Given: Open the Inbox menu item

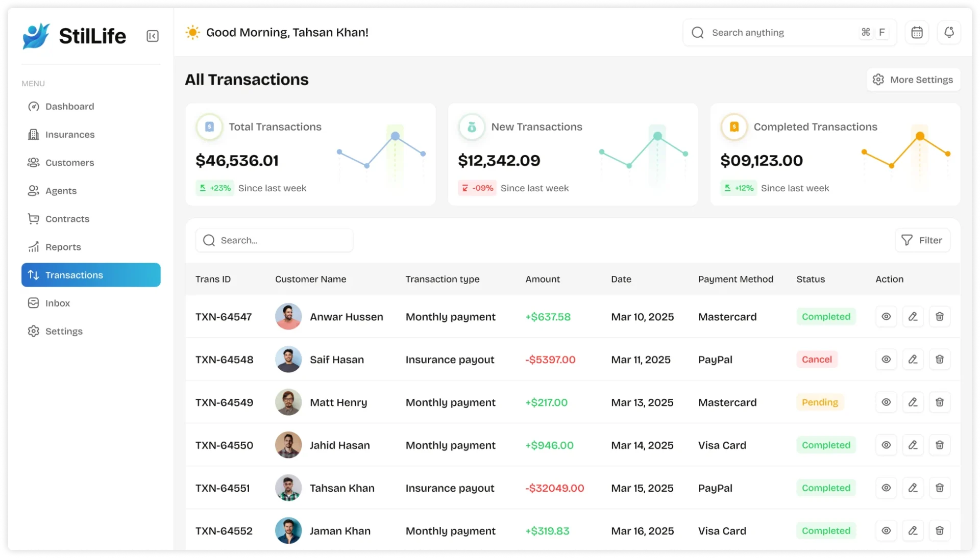Looking at the screenshot, I should [x=57, y=303].
